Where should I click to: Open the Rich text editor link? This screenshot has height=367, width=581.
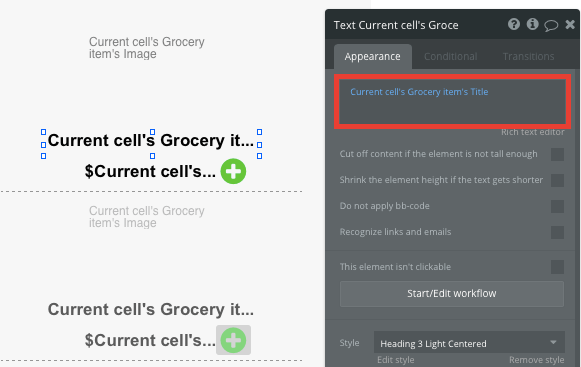point(532,132)
